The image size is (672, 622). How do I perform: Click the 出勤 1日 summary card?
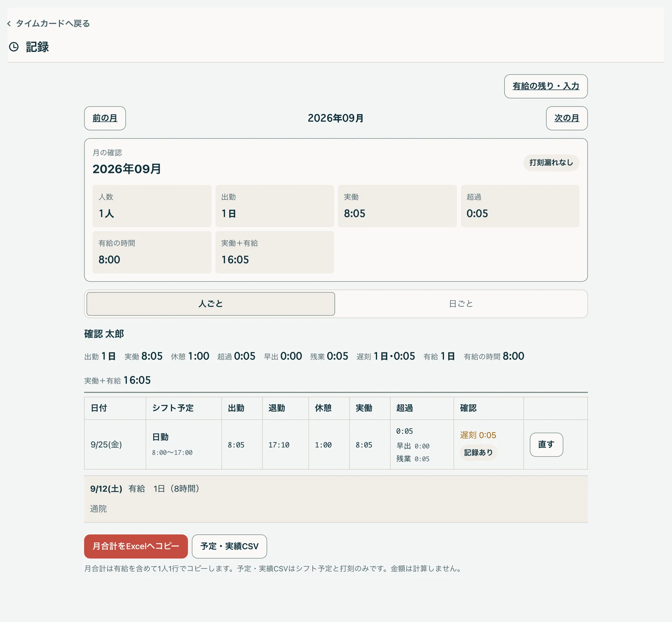(x=275, y=206)
